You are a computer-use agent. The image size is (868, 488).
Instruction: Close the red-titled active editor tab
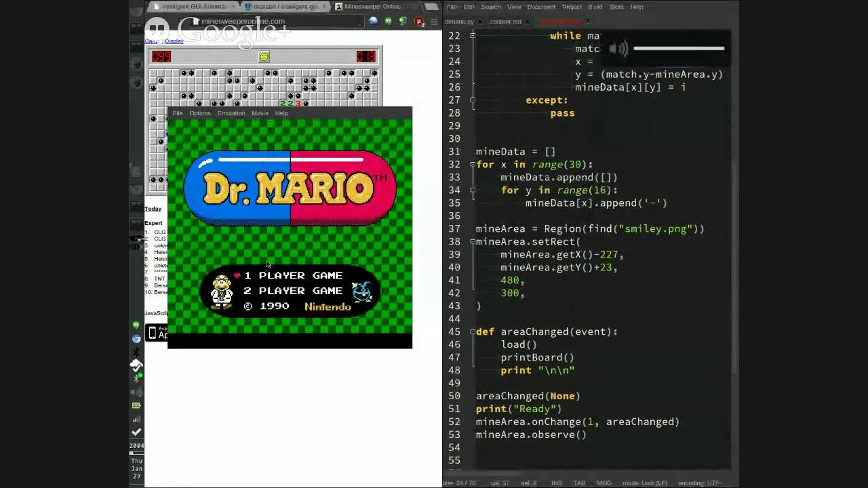[588, 22]
